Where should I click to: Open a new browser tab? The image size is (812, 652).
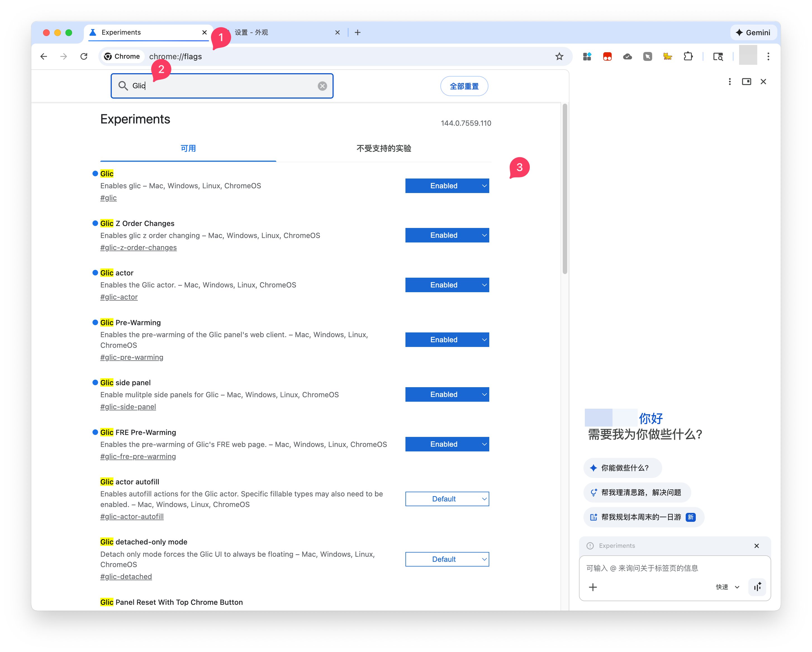pos(358,33)
